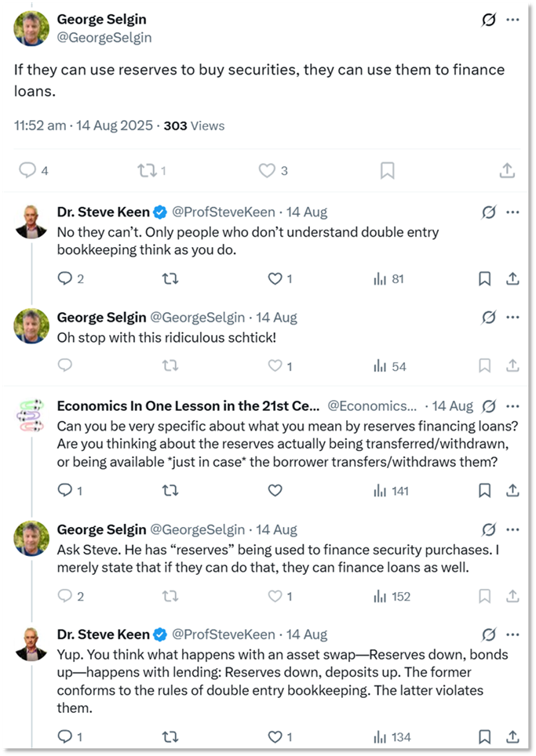Reply to the 'Ask Steve' tweet
The width and height of the screenshot is (536, 756).
pos(64,597)
